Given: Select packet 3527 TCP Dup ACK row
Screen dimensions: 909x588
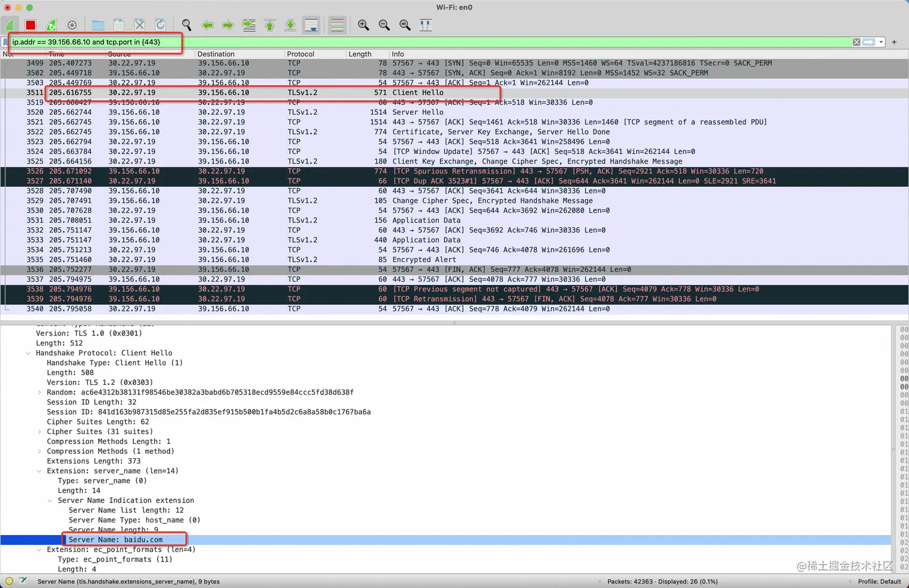Looking at the screenshot, I should tap(454, 181).
